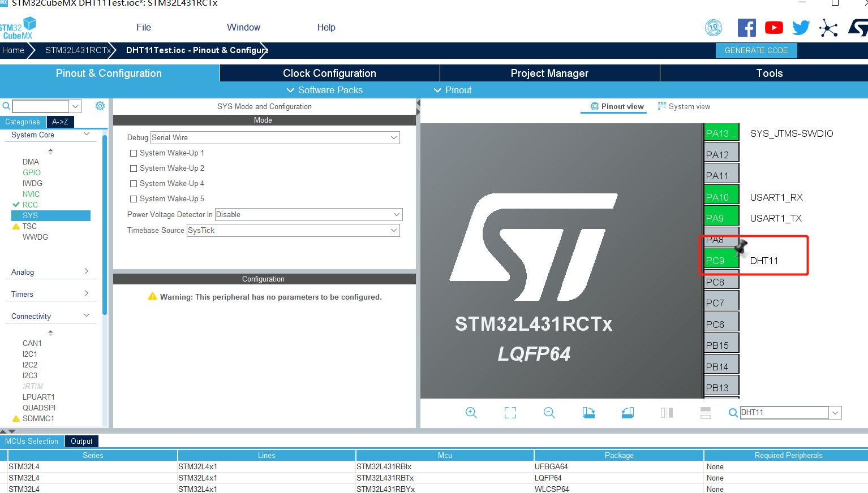Viewport: 868px width, 493px height.
Task: Enable System Wake-Up 1
Action: pos(134,153)
